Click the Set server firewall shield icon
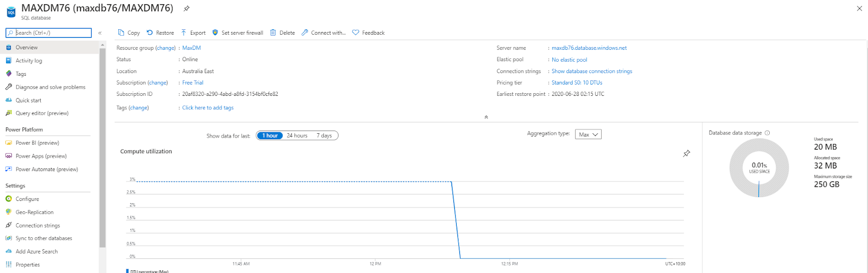Screen dimensions: 868x273 (x=215, y=32)
